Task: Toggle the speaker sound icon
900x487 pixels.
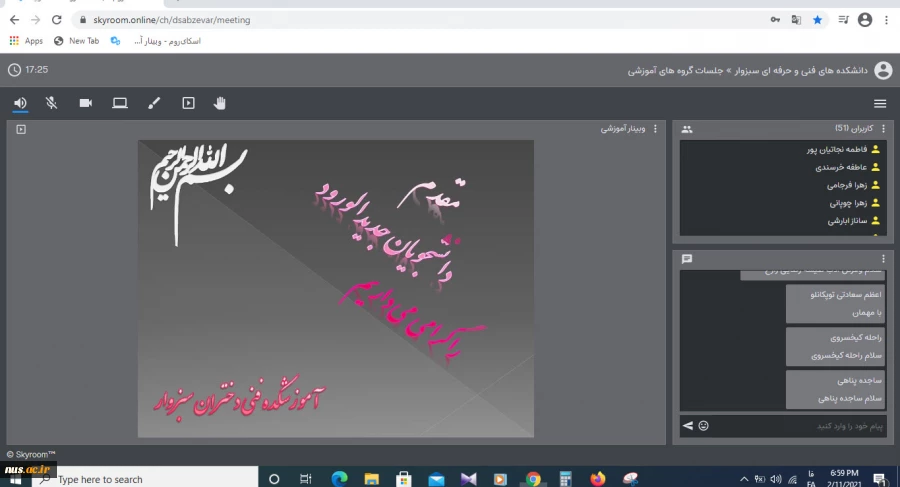Action: point(20,103)
